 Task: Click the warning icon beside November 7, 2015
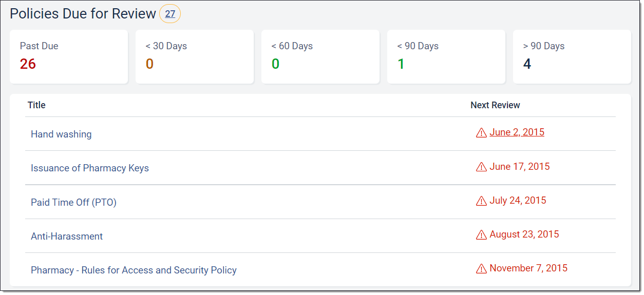click(x=481, y=268)
